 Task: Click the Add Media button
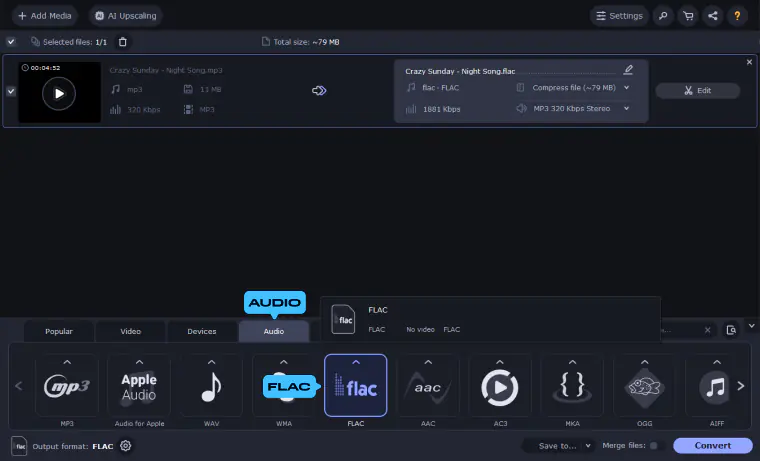45,16
